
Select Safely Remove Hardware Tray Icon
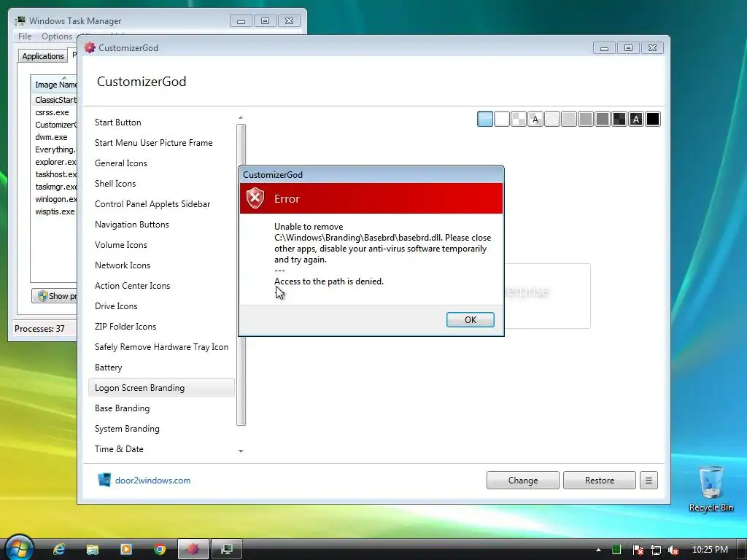(161, 347)
